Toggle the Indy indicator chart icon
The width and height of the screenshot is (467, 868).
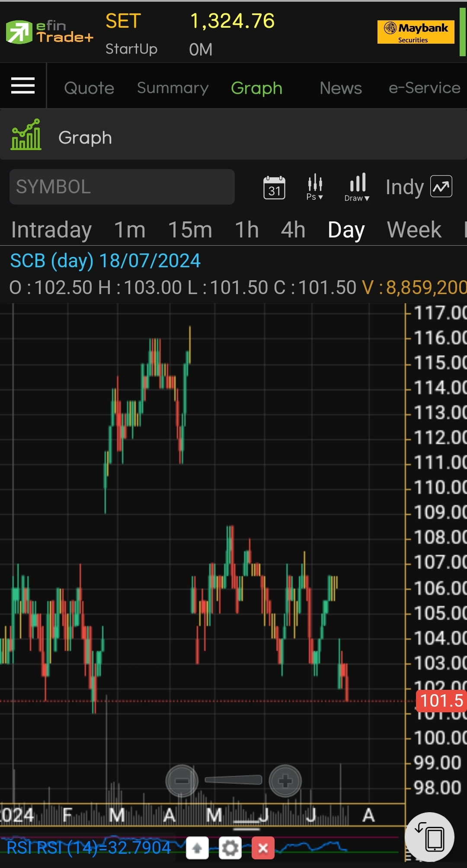pyautogui.click(x=441, y=186)
